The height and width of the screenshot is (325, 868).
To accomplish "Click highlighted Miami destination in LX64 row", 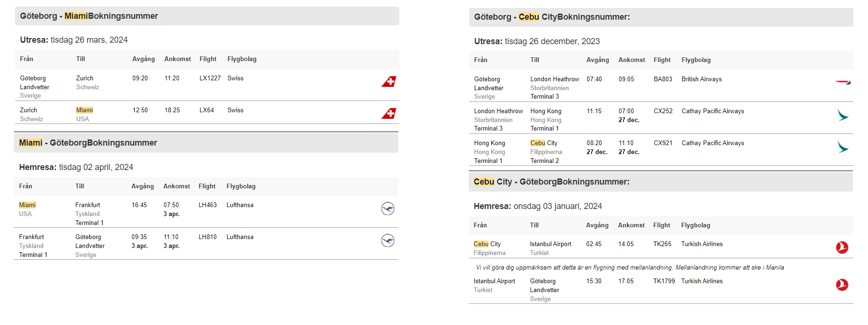I will pyautogui.click(x=84, y=110).
